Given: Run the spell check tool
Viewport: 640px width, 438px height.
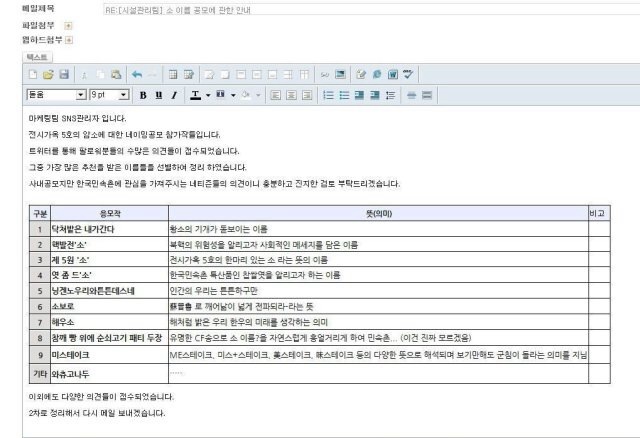Looking at the screenshot, I should click(409, 75).
